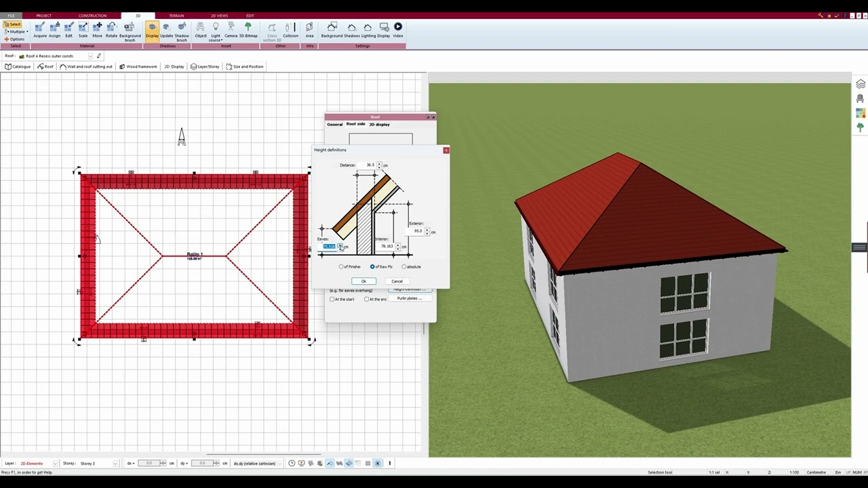Click the Layer/Storey button
Image resolution: width=868 pixels, height=488 pixels.
click(205, 66)
